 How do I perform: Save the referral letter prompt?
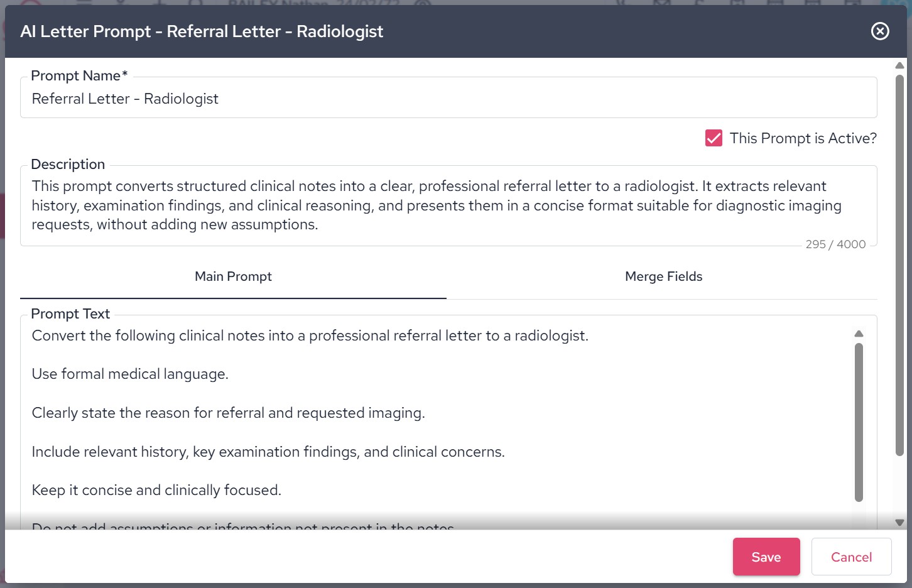(x=766, y=557)
